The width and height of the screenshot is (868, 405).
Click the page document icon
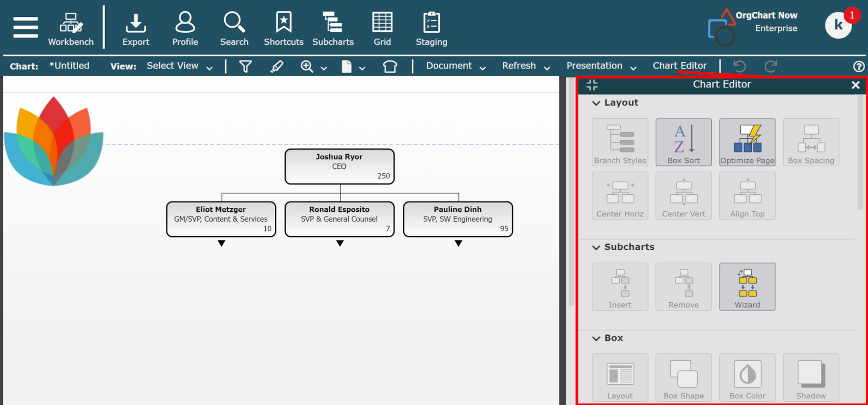[346, 66]
